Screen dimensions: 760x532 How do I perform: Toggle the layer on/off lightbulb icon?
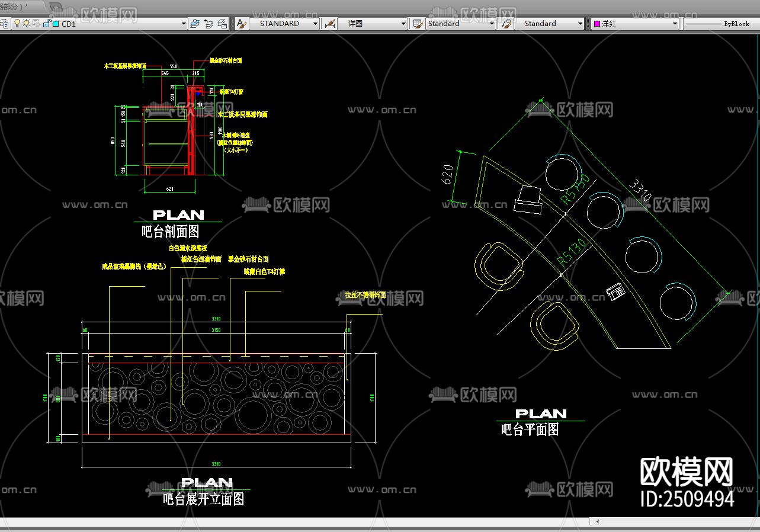point(17,24)
